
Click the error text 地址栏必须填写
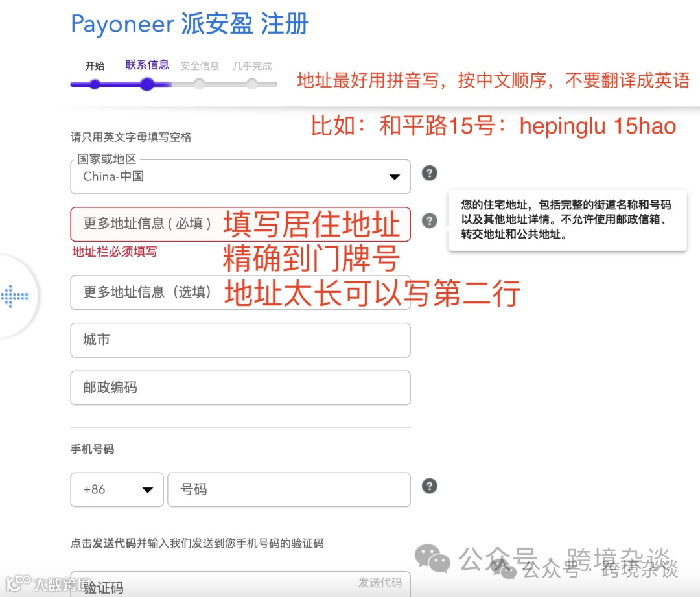click(114, 252)
